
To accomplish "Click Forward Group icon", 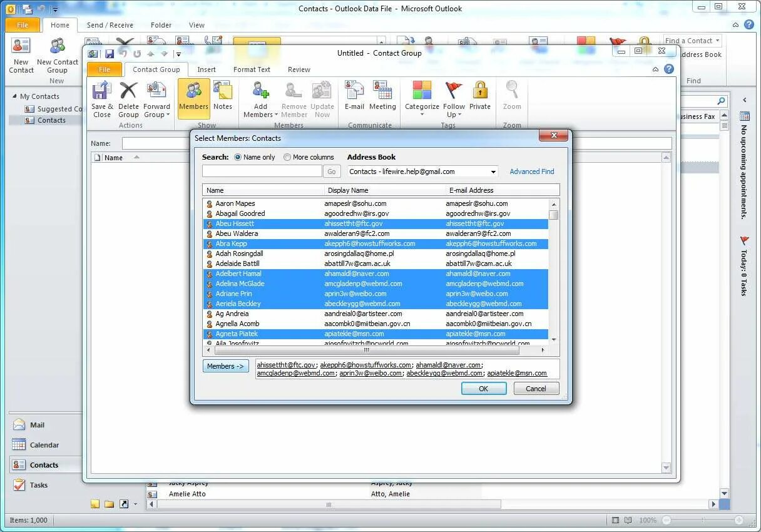I will pos(156,91).
